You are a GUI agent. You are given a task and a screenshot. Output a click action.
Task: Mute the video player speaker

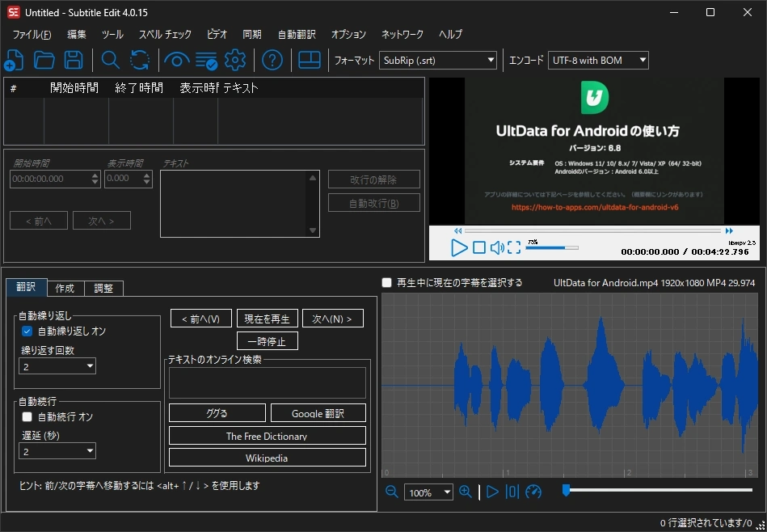coord(497,247)
